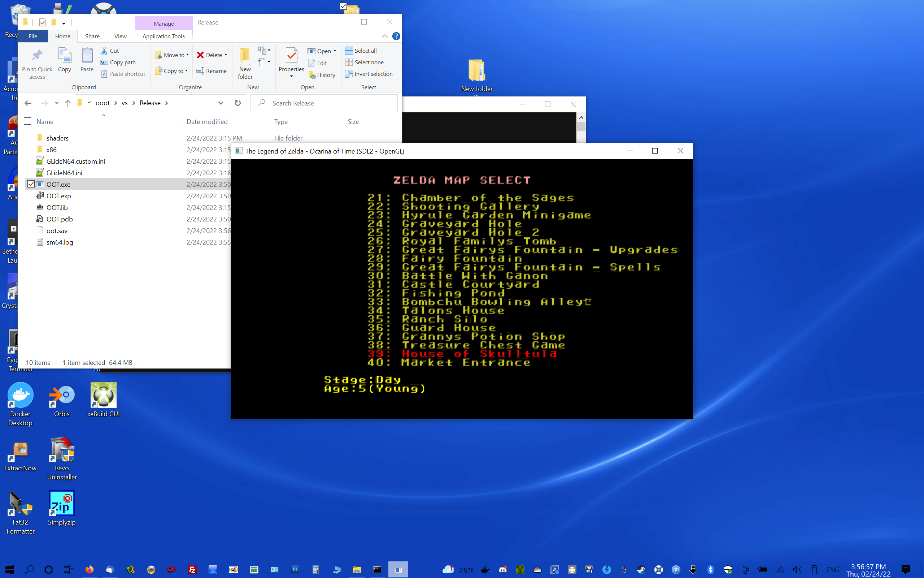Switch to the Share ribbon tab
The image size is (924, 578).
click(x=92, y=36)
